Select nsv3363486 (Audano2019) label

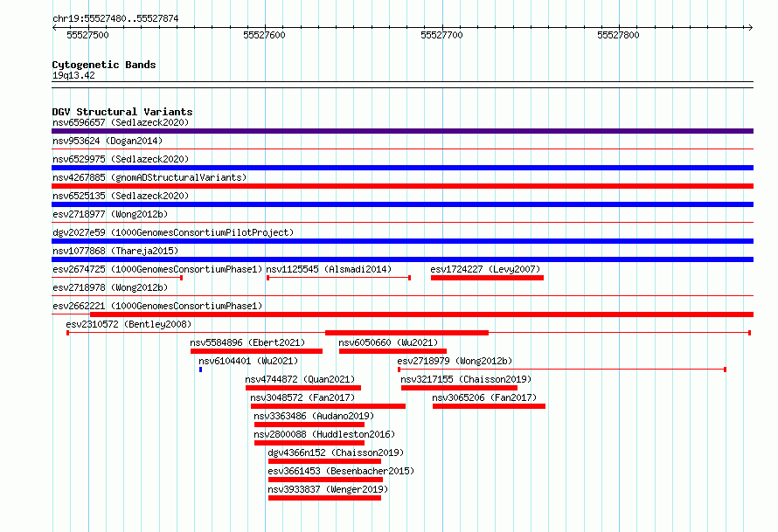314,416
